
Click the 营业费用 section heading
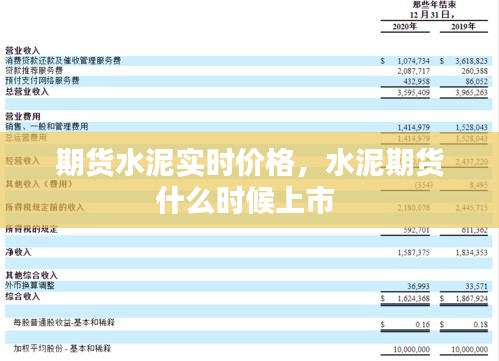23,116
